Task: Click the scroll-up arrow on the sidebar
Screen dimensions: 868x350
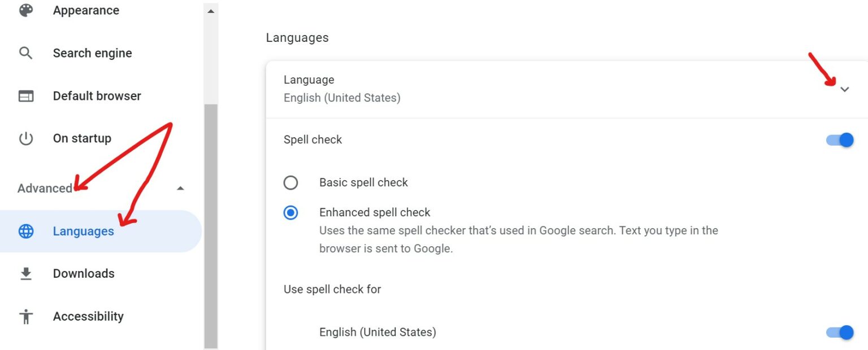Action: click(210, 10)
